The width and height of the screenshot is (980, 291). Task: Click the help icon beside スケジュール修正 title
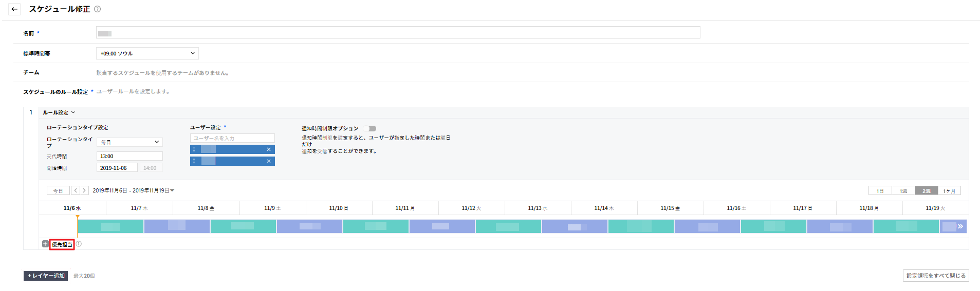(x=98, y=9)
